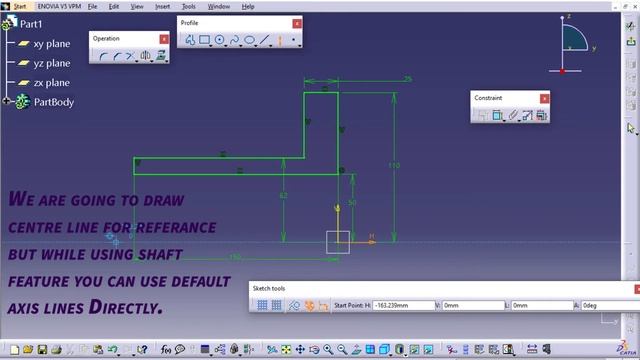Toggle Construction/Standard Element mode
This screenshot has height=360, width=640.
point(294,305)
